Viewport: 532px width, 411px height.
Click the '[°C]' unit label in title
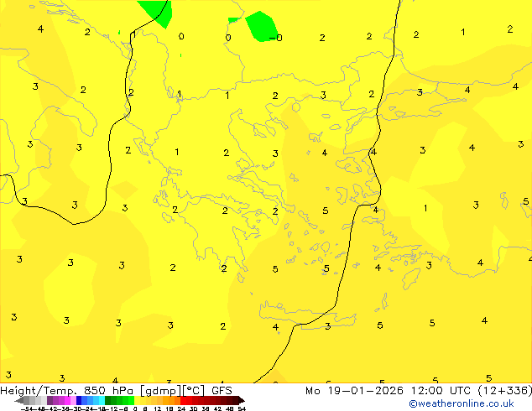[194, 391]
